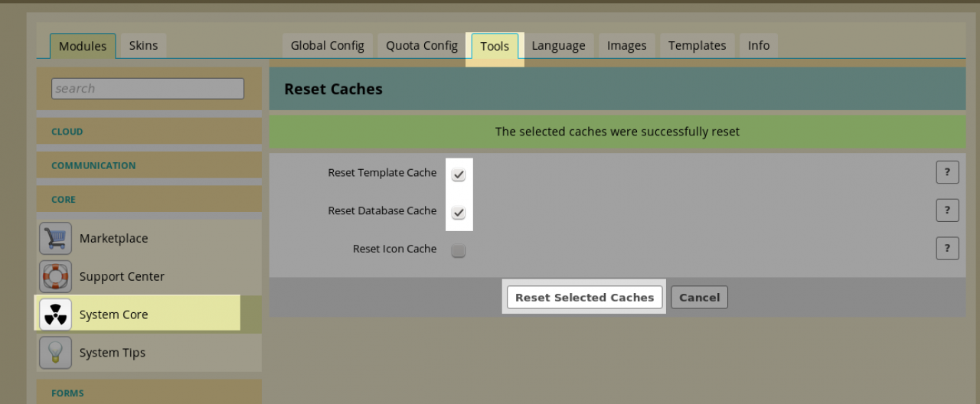The height and width of the screenshot is (404, 980).
Task: Focus the module search field
Action: (148, 89)
